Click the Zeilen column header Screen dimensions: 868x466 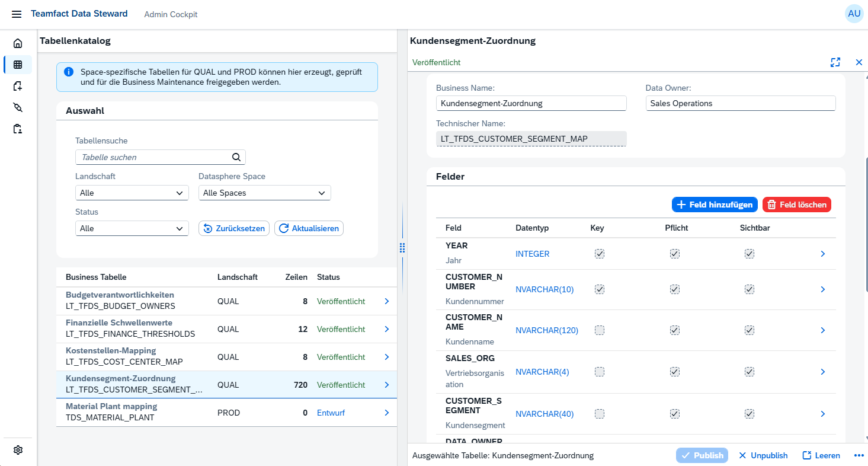coord(296,277)
